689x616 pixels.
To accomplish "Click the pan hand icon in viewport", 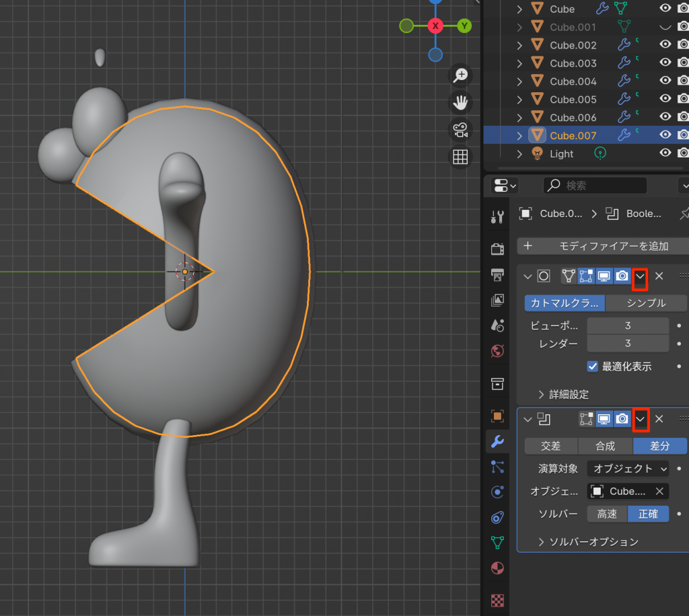I will pyautogui.click(x=461, y=103).
